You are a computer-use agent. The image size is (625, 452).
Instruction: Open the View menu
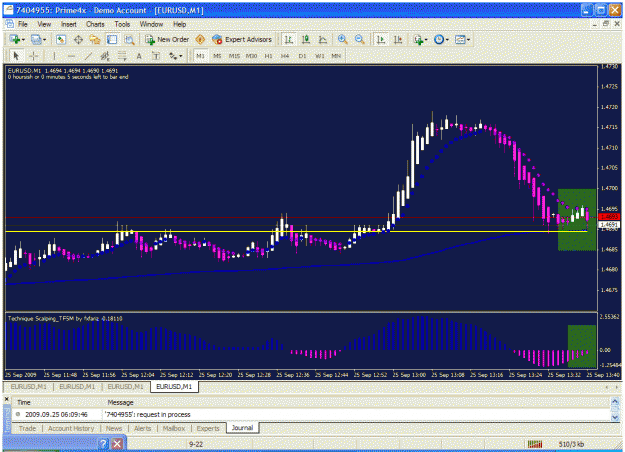coord(44,24)
